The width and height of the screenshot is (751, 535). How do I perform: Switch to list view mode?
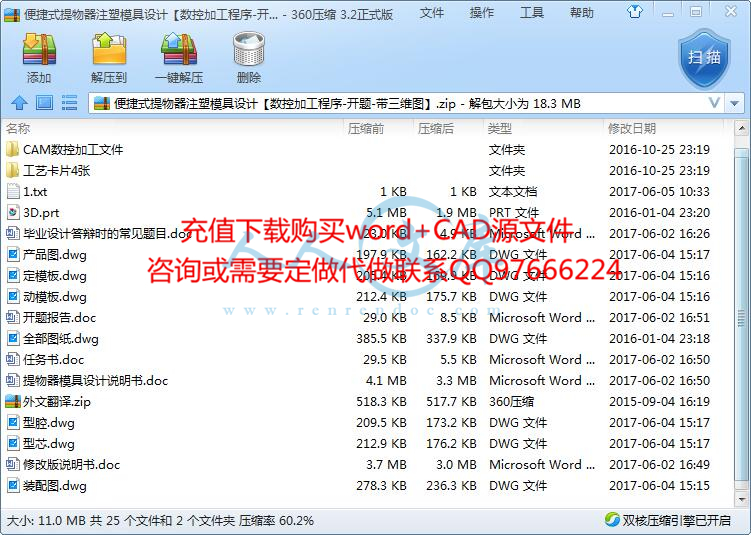pyautogui.click(x=69, y=102)
